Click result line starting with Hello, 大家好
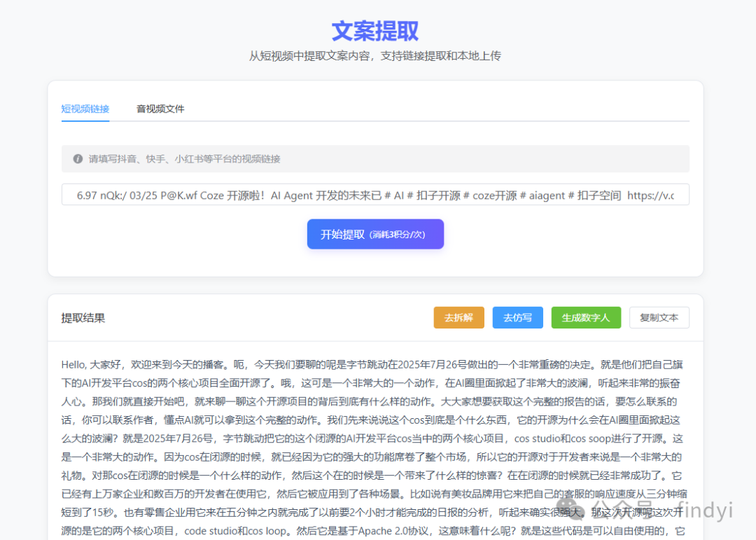Viewport: 756px width, 540px height. click(372, 365)
